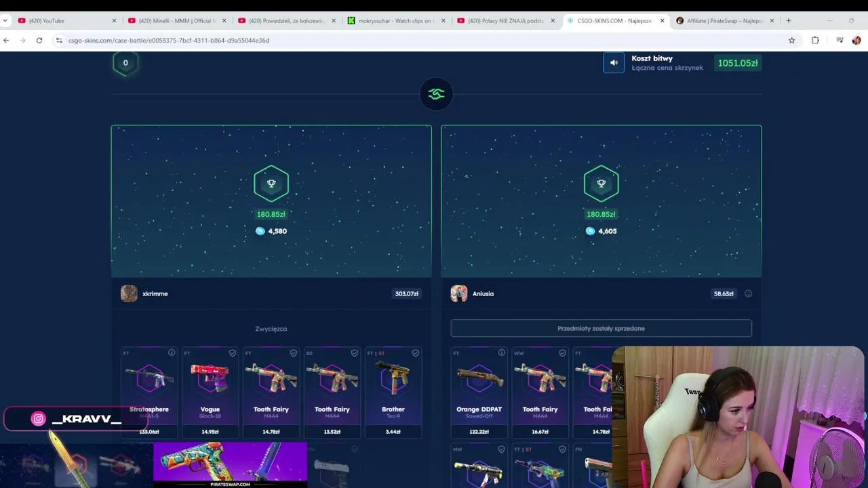
Task: Mute battle sound with the speaker button
Action: click(614, 63)
